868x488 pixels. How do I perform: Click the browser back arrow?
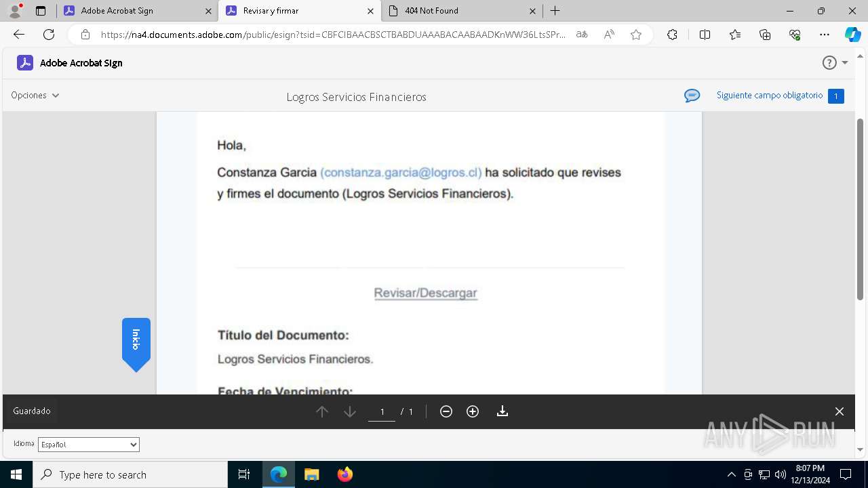click(x=19, y=35)
